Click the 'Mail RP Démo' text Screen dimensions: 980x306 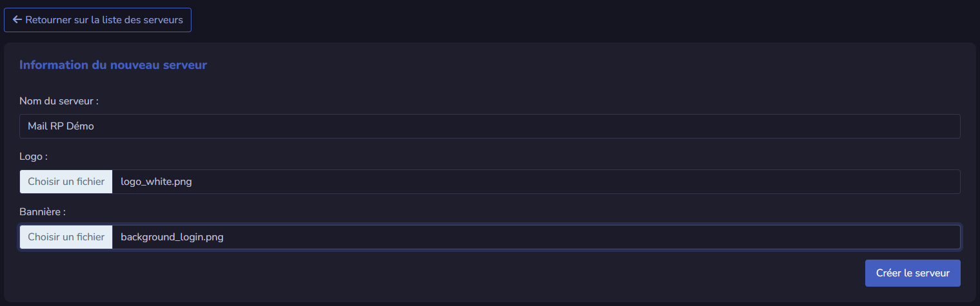click(61, 126)
